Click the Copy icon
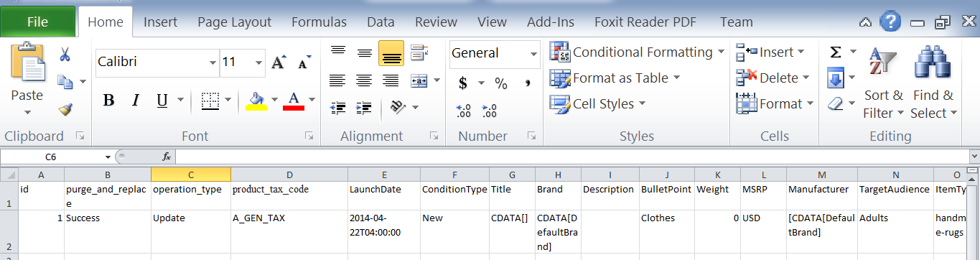980x260 pixels. [x=65, y=82]
